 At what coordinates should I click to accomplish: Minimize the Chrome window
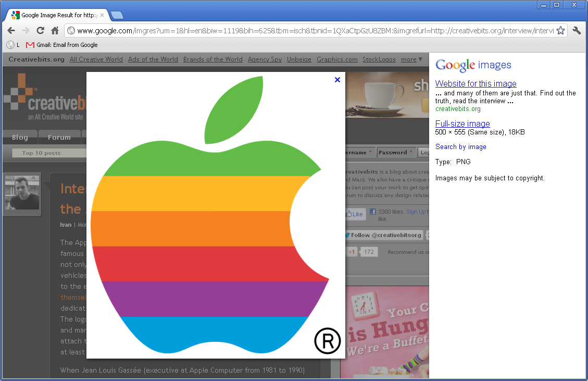[x=543, y=5]
